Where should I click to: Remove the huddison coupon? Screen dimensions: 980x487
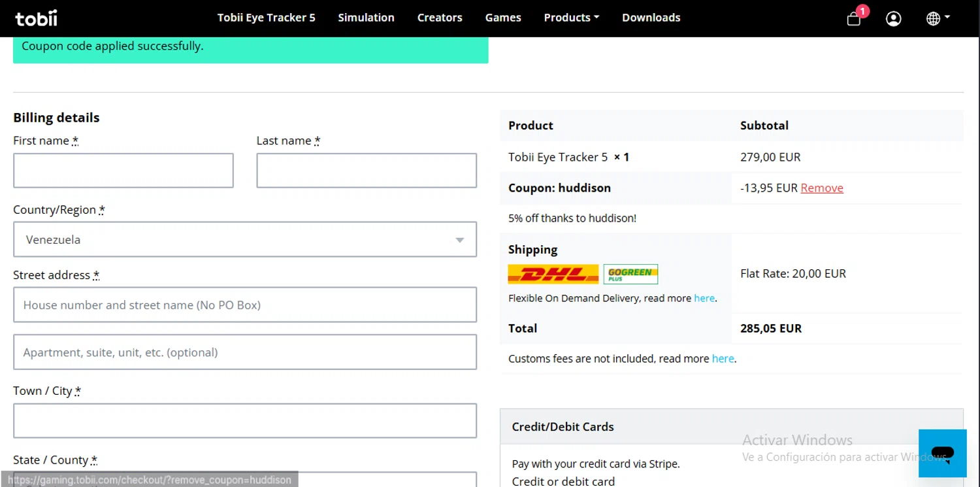coord(822,188)
